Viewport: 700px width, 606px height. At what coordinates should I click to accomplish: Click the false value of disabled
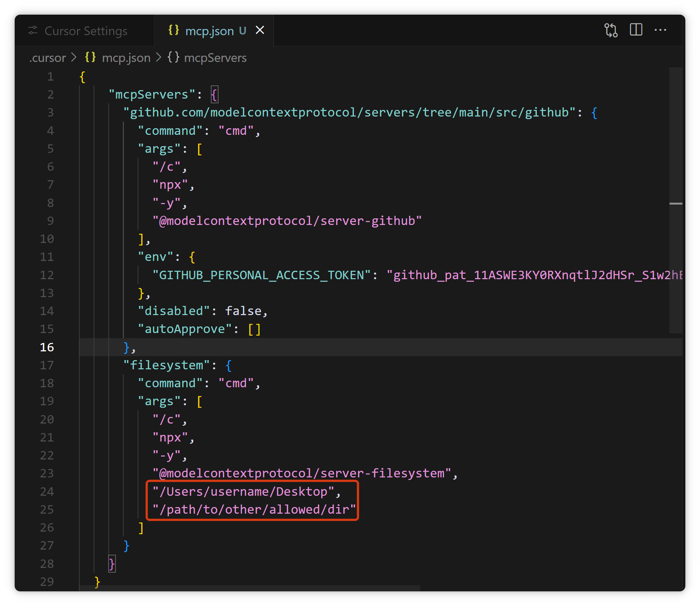pyautogui.click(x=243, y=311)
